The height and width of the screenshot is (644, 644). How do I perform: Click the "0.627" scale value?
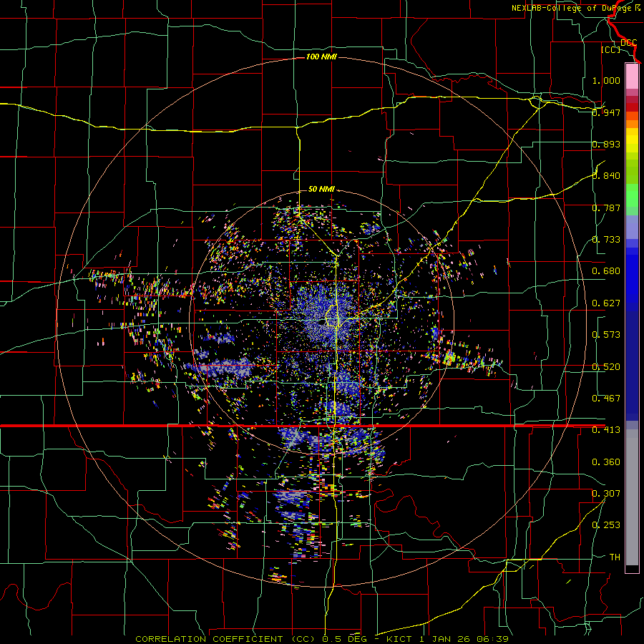(606, 303)
